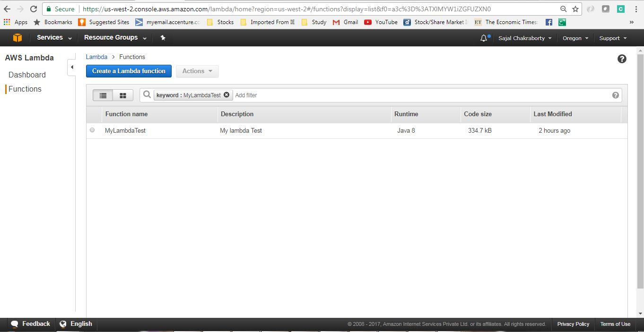Open the Study bookmark folder
Screen dimensions: 644x332
click(313, 22)
